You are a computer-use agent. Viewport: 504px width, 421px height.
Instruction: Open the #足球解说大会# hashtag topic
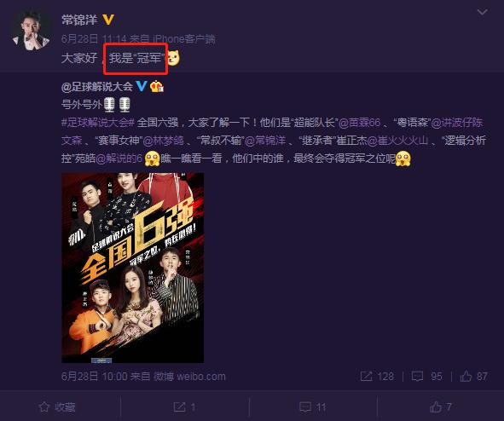coord(98,123)
